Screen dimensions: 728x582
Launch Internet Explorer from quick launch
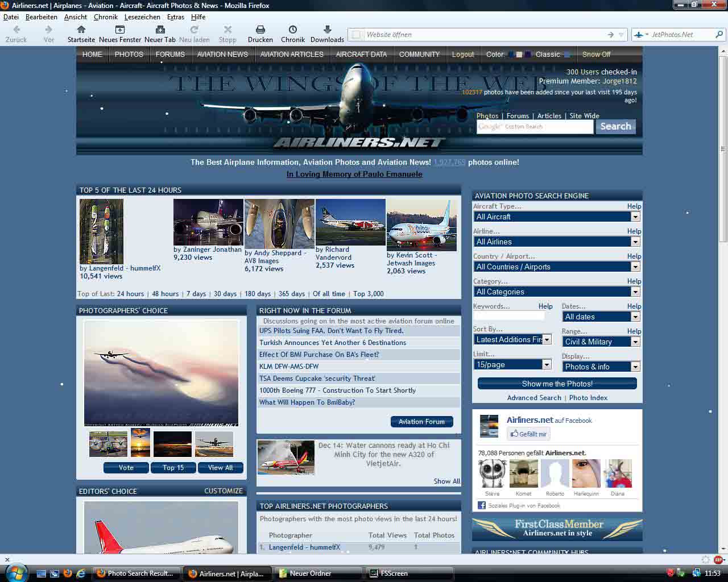[81, 573]
